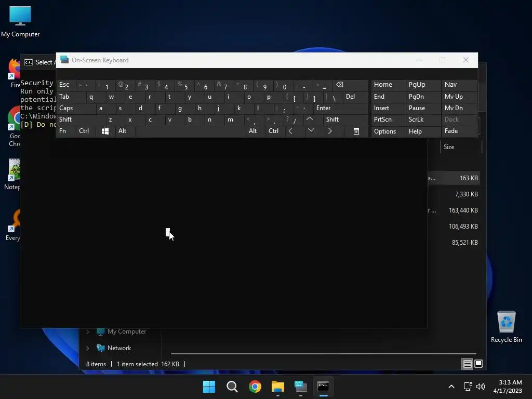Click the Fade key on keyboard
The width and height of the screenshot is (532, 399).
point(459,131)
